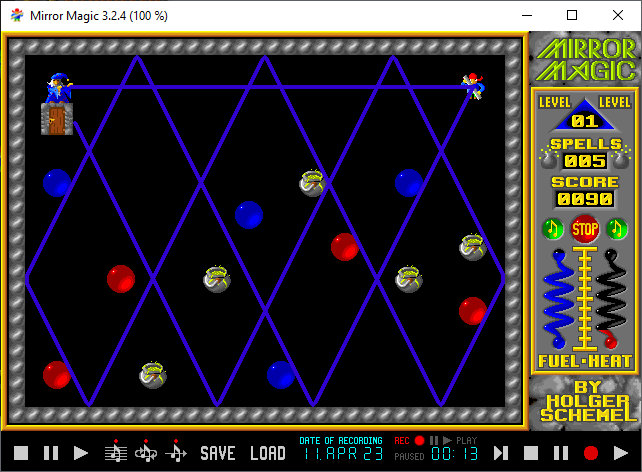This screenshot has width=642, height=472.
Task: Click the magic kettle nearest the right wall
Action: pyautogui.click(x=472, y=247)
